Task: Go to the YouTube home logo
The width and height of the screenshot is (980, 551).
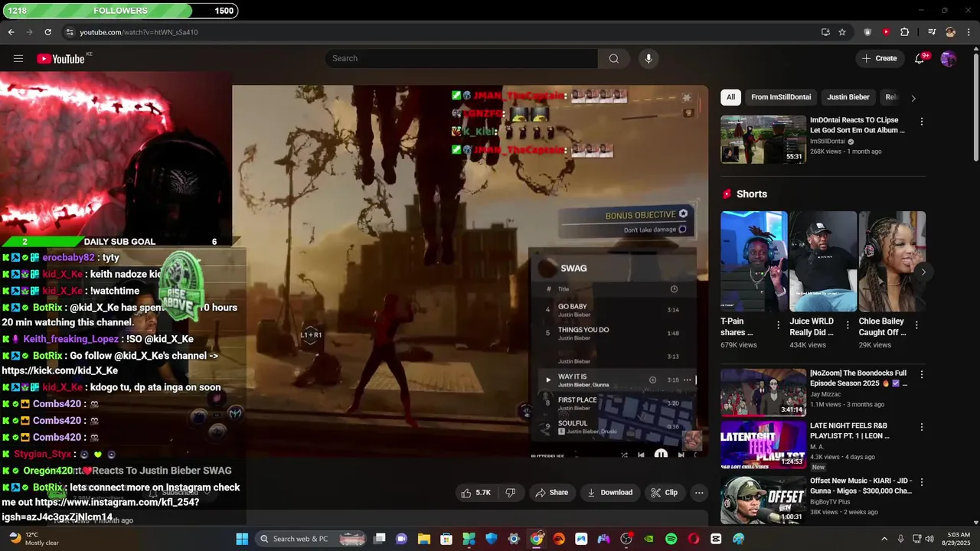Action: 61,59
